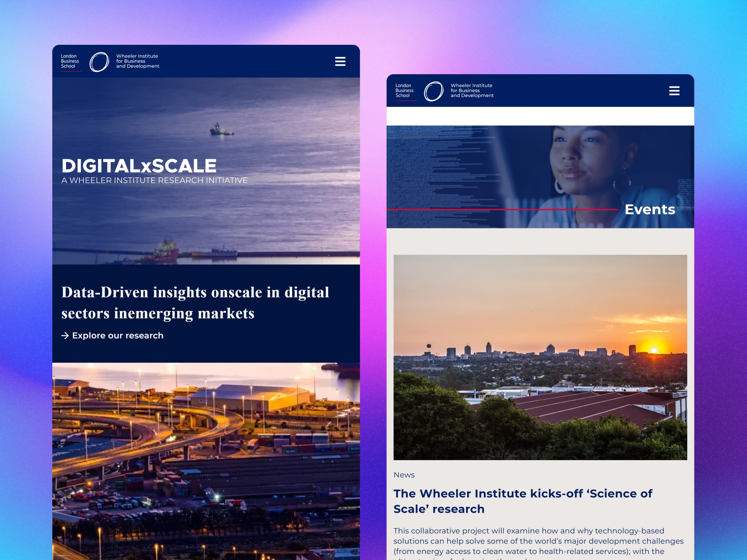Select the London Business School logo on right header
747x560 pixels.
[x=404, y=91]
